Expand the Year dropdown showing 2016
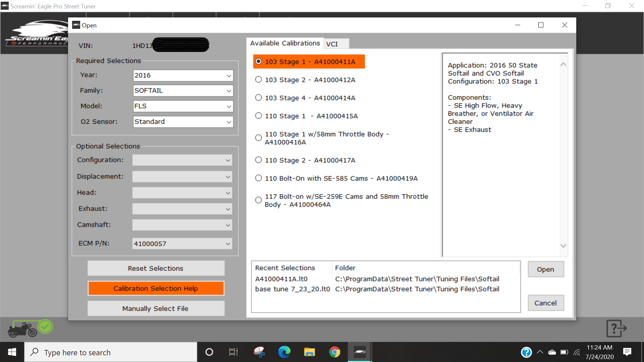Viewport: 644px width, 362px height. [183, 75]
